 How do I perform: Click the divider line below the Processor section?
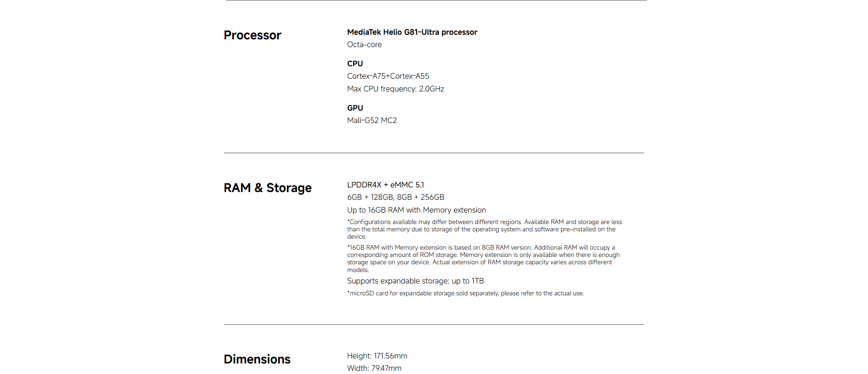click(434, 153)
